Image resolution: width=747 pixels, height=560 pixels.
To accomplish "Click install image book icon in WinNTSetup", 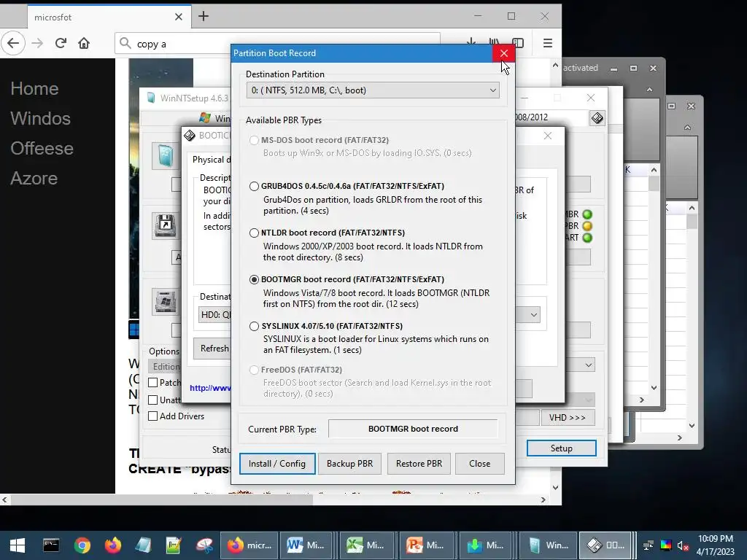I will [x=166, y=156].
